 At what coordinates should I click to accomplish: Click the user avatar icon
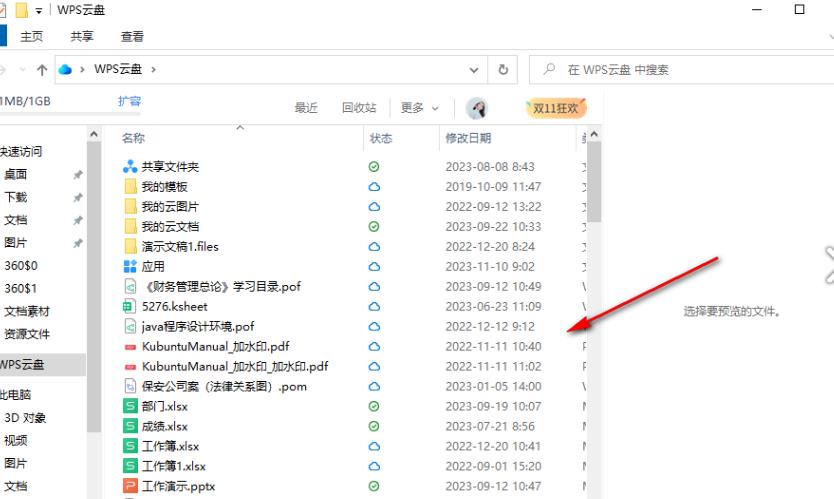(x=477, y=108)
